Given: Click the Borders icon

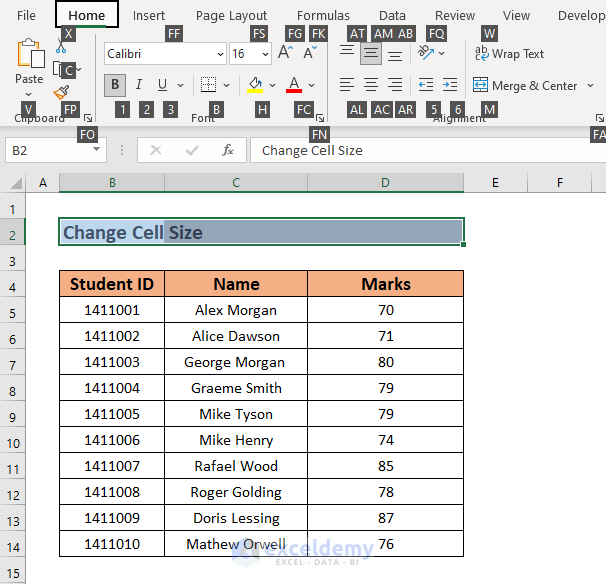Looking at the screenshot, I should (207, 85).
